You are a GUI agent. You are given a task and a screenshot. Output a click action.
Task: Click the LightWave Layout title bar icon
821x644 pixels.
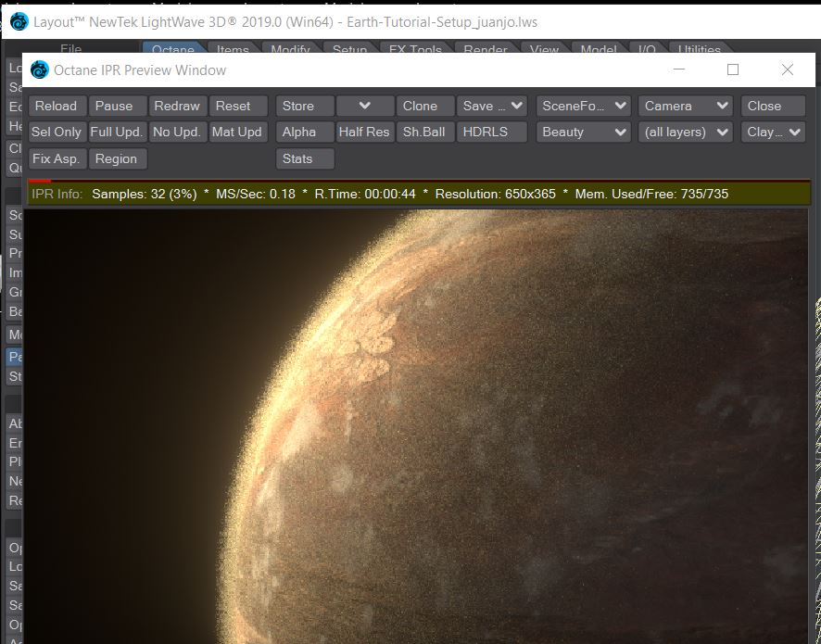point(19,22)
